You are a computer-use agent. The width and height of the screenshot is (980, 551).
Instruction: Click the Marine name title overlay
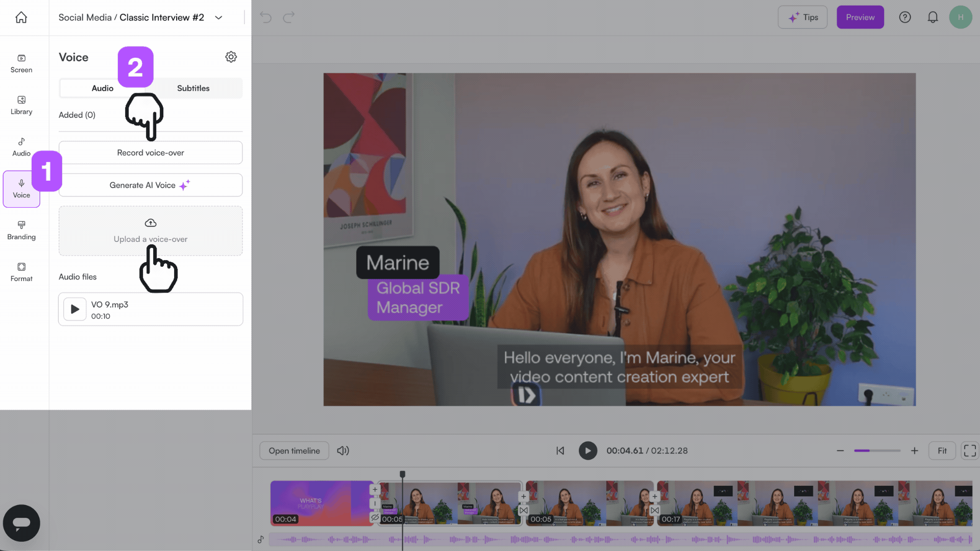tap(398, 263)
